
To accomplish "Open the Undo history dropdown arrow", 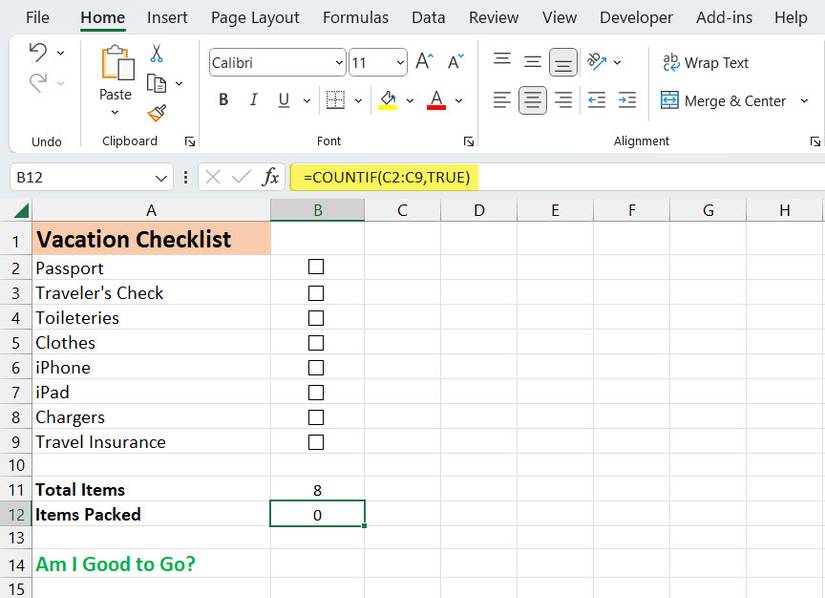I will point(61,53).
